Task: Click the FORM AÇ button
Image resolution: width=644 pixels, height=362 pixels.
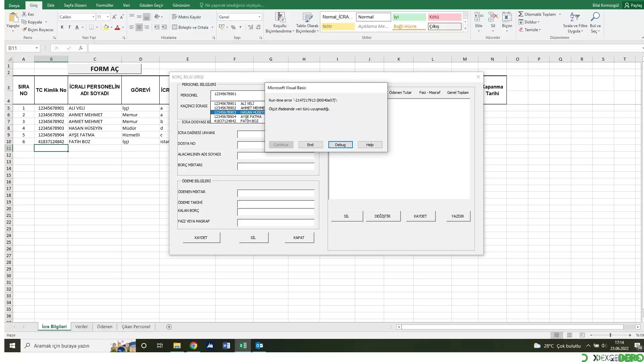Action: click(105, 69)
